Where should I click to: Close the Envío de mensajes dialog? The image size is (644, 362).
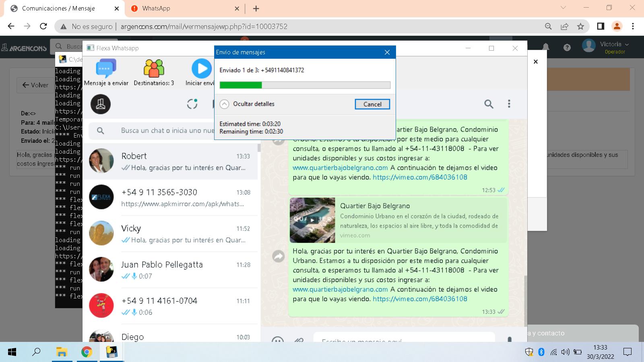(x=387, y=52)
